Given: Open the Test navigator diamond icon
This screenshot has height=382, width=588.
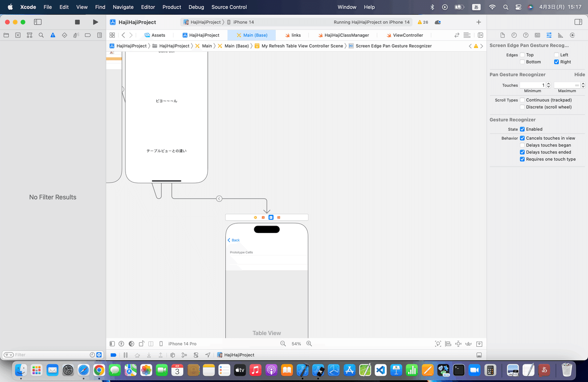Looking at the screenshot, I should pos(64,35).
